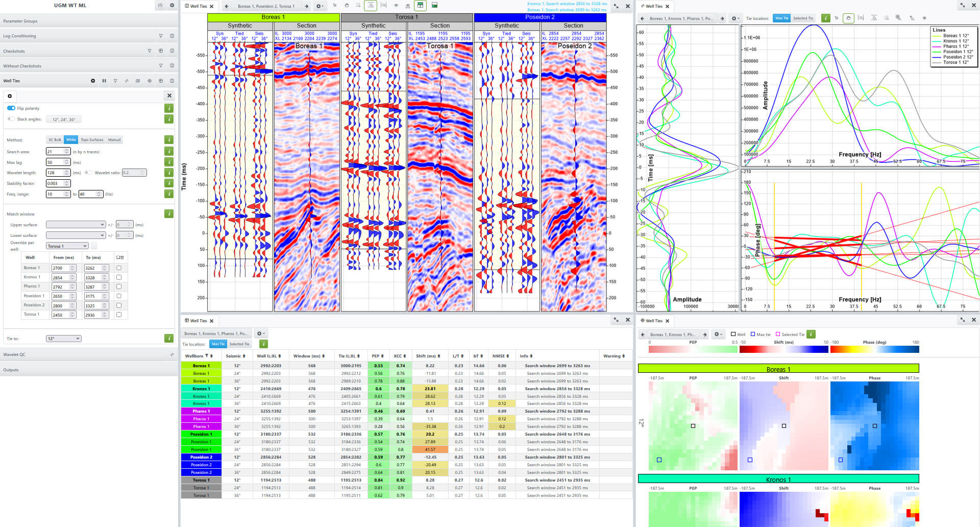Viewport: 980px width, 527px height.
Task: Select the XC Bulk method tab
Action: (x=55, y=140)
